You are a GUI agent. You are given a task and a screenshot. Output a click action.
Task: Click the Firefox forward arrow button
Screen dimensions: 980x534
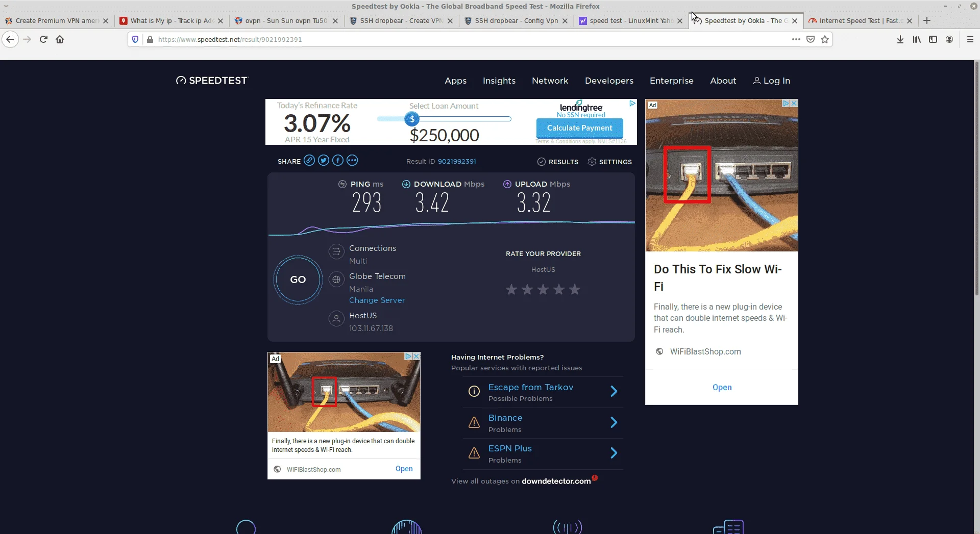[x=27, y=39]
